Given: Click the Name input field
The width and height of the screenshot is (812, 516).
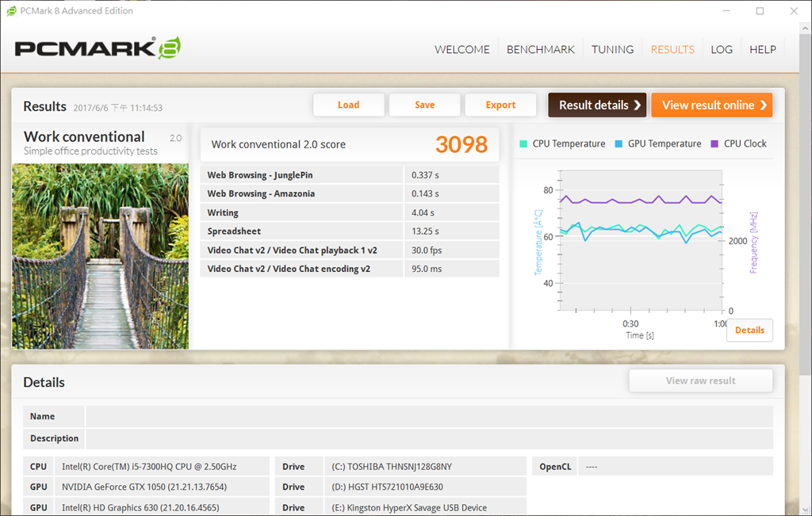Looking at the screenshot, I should click(429, 416).
